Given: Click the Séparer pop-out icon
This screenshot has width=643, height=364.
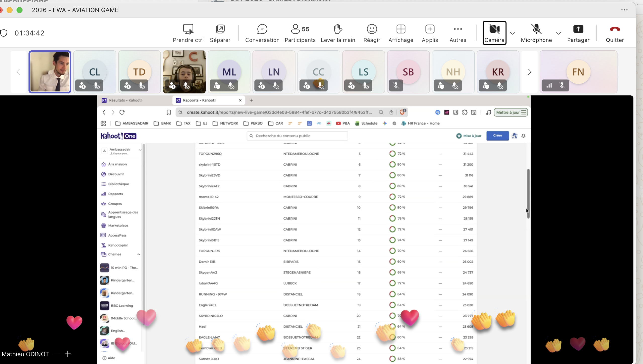Looking at the screenshot, I should [220, 30].
